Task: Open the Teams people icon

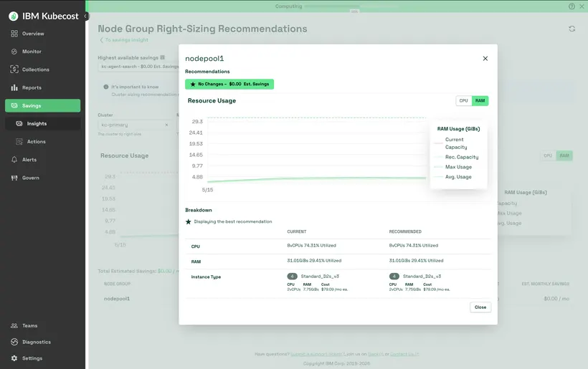Action: click(14, 325)
